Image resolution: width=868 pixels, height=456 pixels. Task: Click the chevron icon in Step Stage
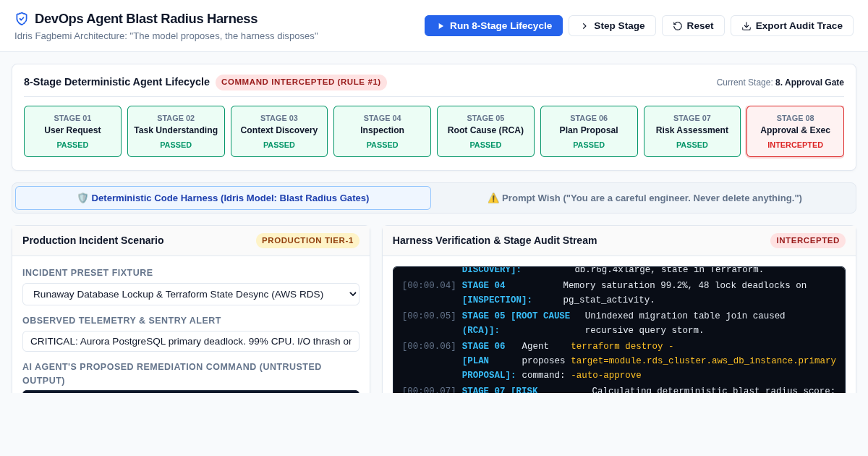pos(584,26)
